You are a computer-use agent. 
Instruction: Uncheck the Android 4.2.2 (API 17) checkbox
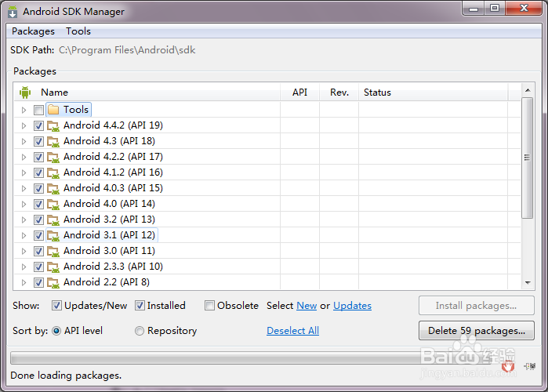tap(38, 158)
